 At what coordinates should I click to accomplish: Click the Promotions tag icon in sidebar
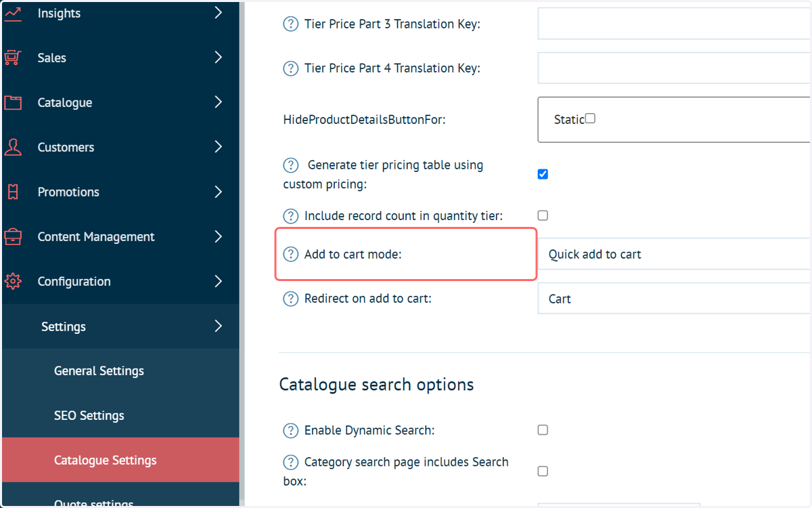[13, 192]
